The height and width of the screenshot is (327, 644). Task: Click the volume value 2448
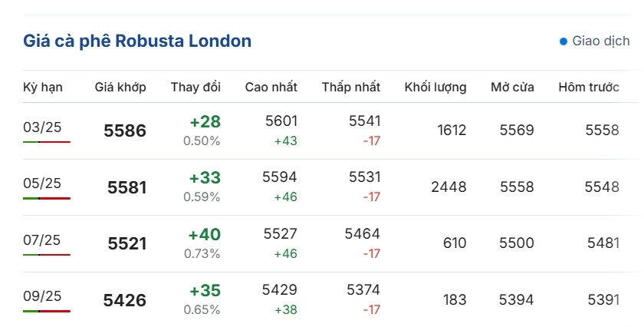coord(449,187)
